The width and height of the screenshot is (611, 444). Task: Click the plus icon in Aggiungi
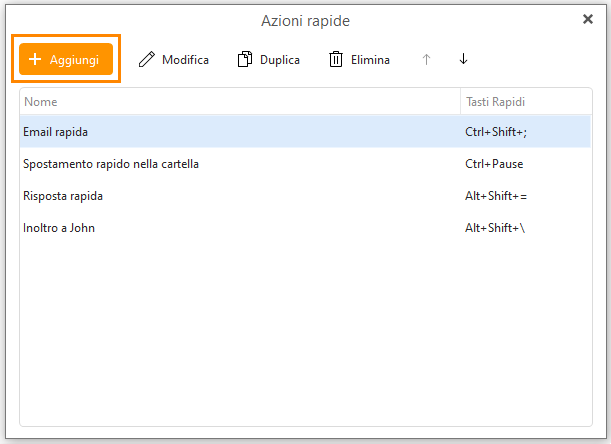tap(35, 59)
